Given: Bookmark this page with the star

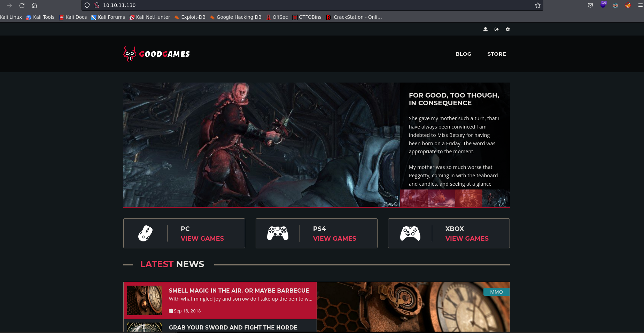Looking at the screenshot, I should coord(538,5).
